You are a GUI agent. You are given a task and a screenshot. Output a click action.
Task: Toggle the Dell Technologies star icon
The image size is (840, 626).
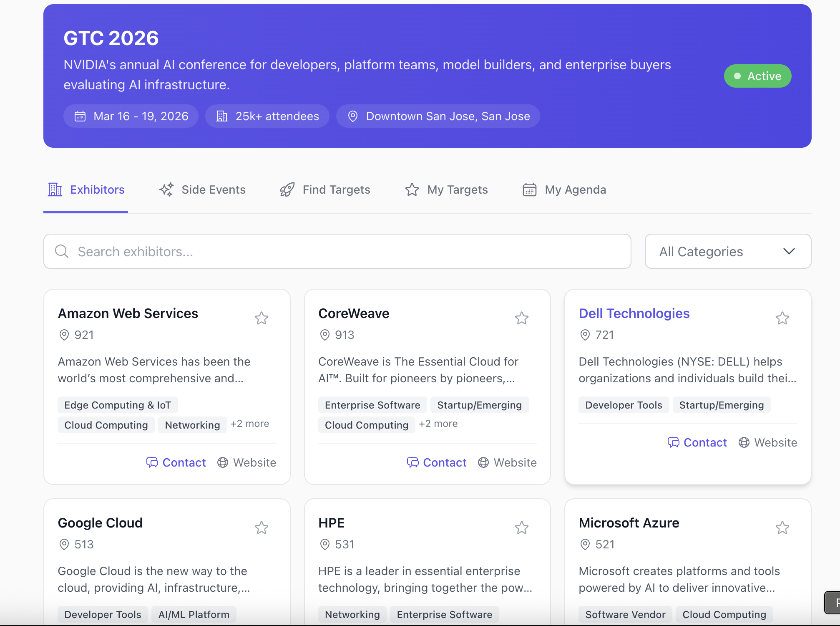pos(782,318)
